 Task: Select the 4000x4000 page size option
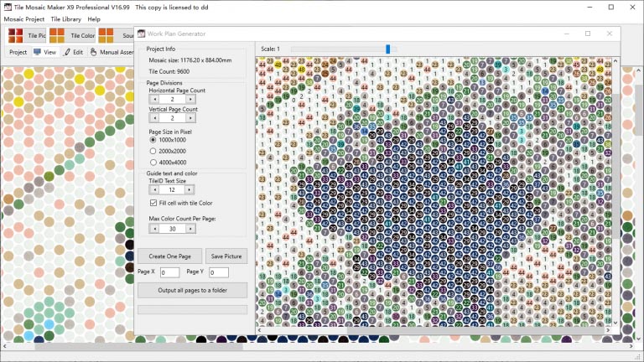pos(153,162)
